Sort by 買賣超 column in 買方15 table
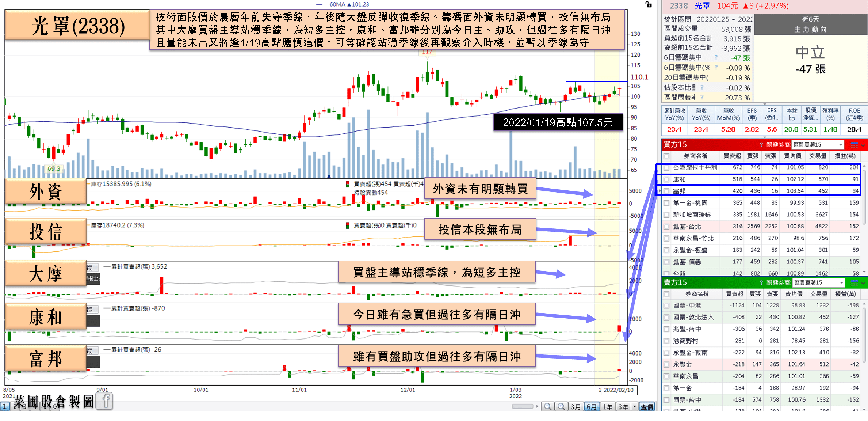This screenshot has width=868, height=421. tap(732, 156)
